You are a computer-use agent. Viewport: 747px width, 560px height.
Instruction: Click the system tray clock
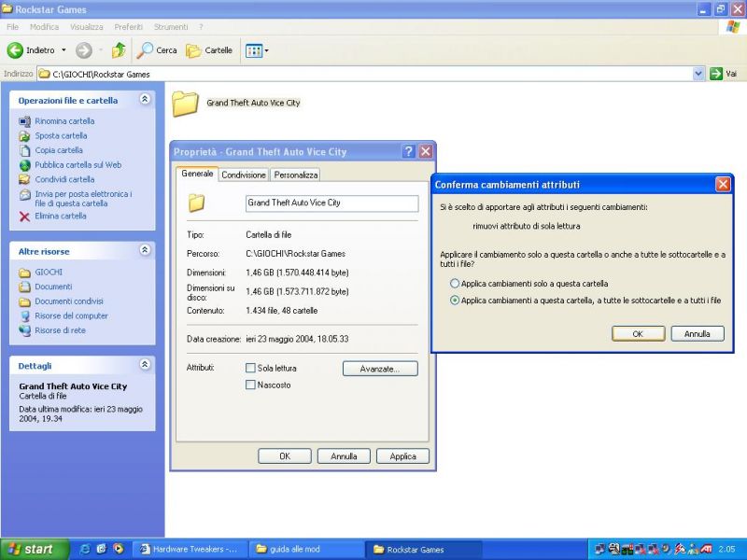(x=727, y=550)
